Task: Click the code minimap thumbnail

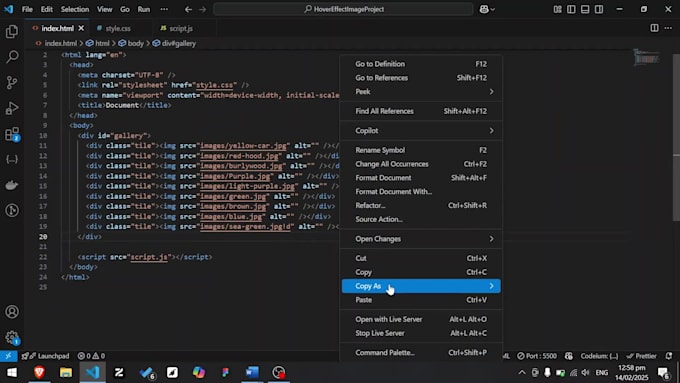Action: 647,58
